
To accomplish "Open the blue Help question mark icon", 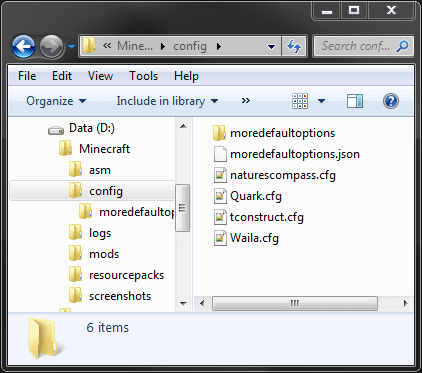I will (x=391, y=101).
